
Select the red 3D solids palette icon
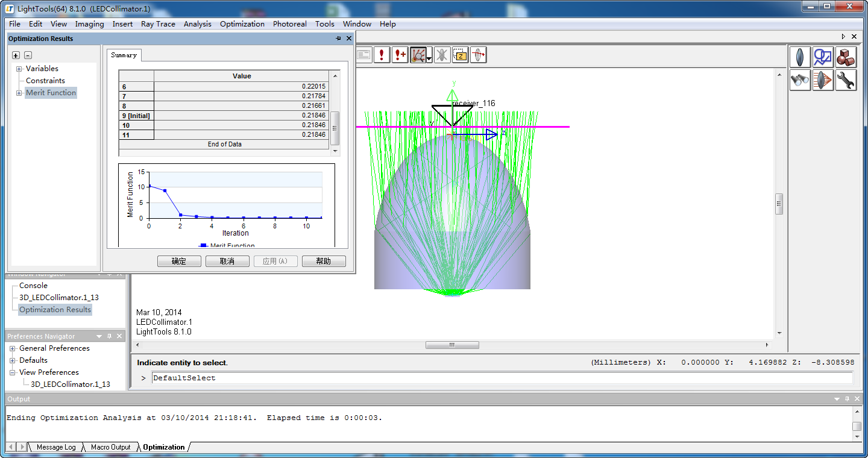click(x=846, y=57)
